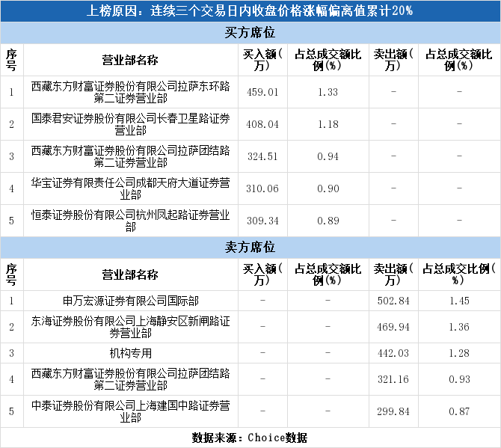
Task: Click the 数据来源:Choice数据 footer text
Action: coord(250,438)
